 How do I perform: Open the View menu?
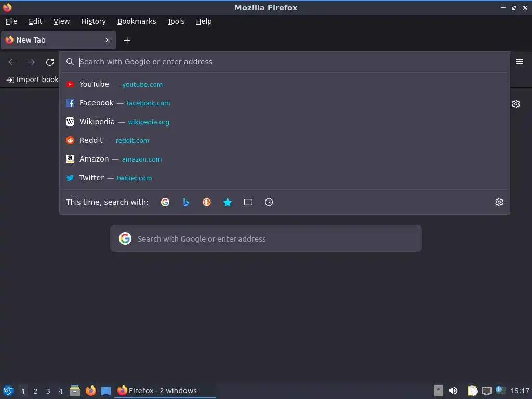click(x=61, y=21)
